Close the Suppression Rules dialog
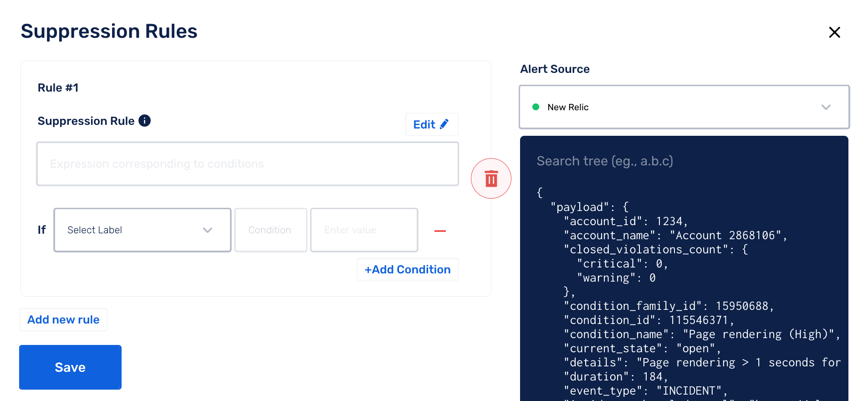868x401 pixels. 834,32
